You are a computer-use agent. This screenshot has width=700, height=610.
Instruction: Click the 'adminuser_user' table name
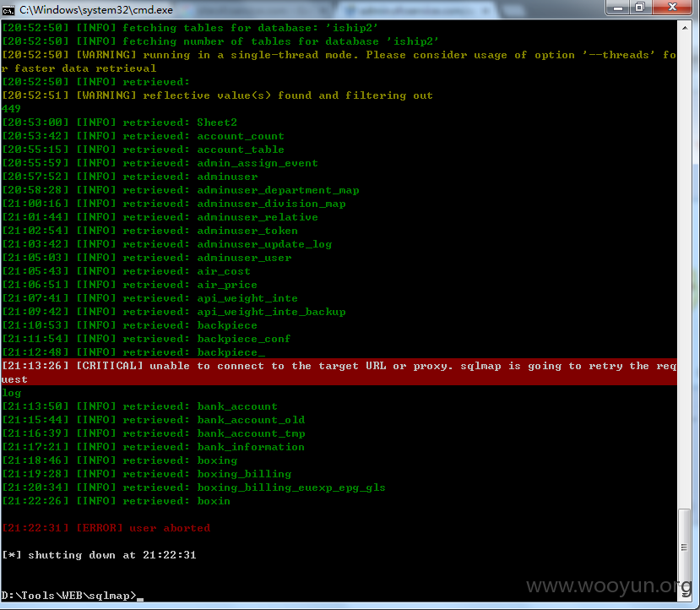pyautogui.click(x=244, y=258)
